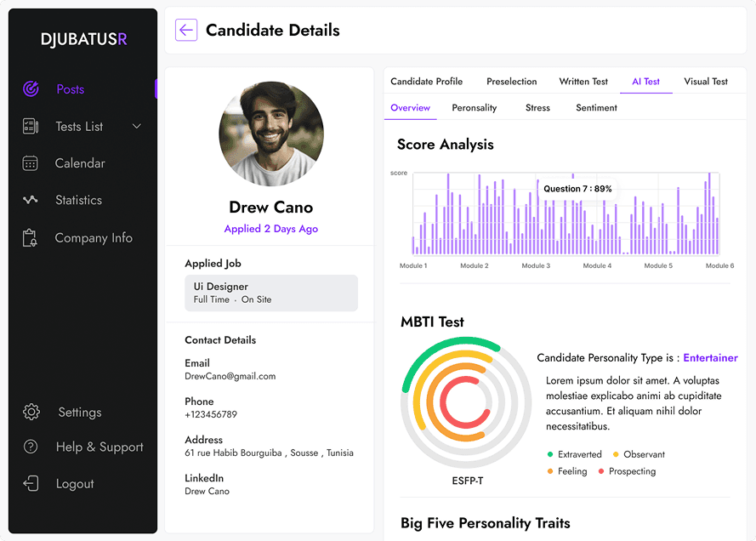Click the Drew Cano name heading
The width and height of the screenshot is (756, 541).
pyautogui.click(x=271, y=208)
